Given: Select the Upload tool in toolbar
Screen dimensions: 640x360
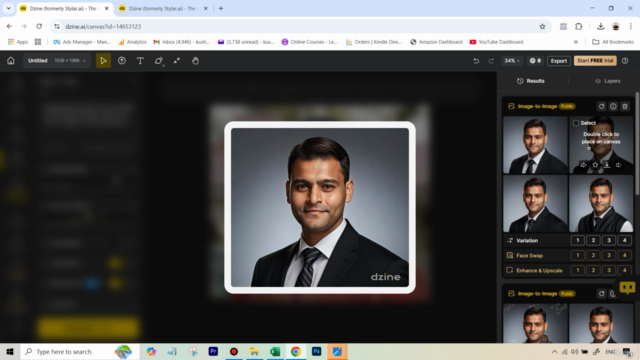Looking at the screenshot, I should click(x=122, y=61).
